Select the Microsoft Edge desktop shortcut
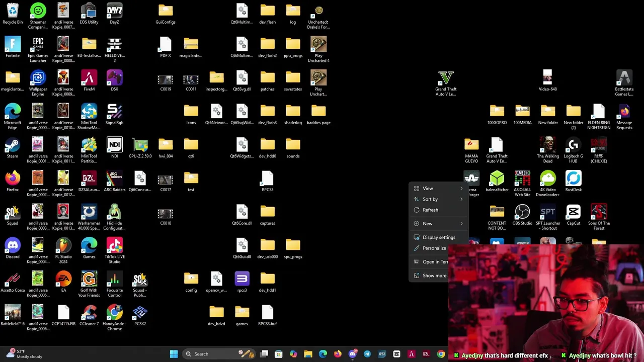 pyautogui.click(x=13, y=117)
